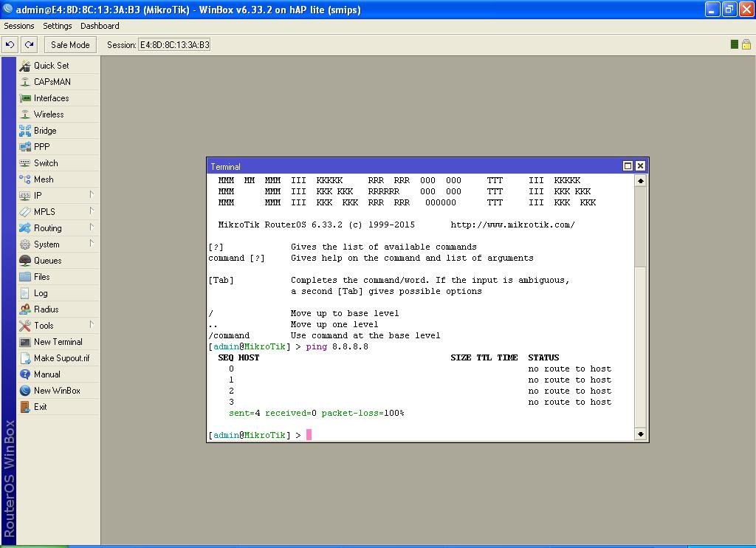Click the STATUS column header text
756x548 pixels.
coord(543,358)
